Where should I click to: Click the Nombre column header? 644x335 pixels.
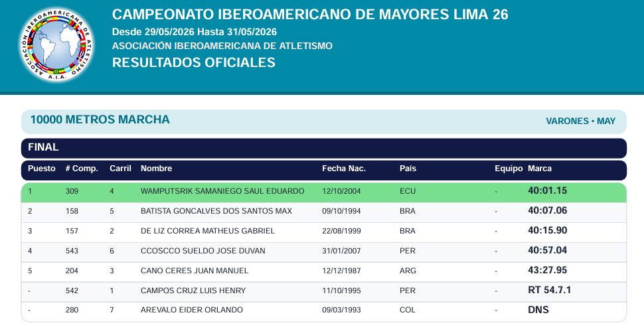(156, 168)
